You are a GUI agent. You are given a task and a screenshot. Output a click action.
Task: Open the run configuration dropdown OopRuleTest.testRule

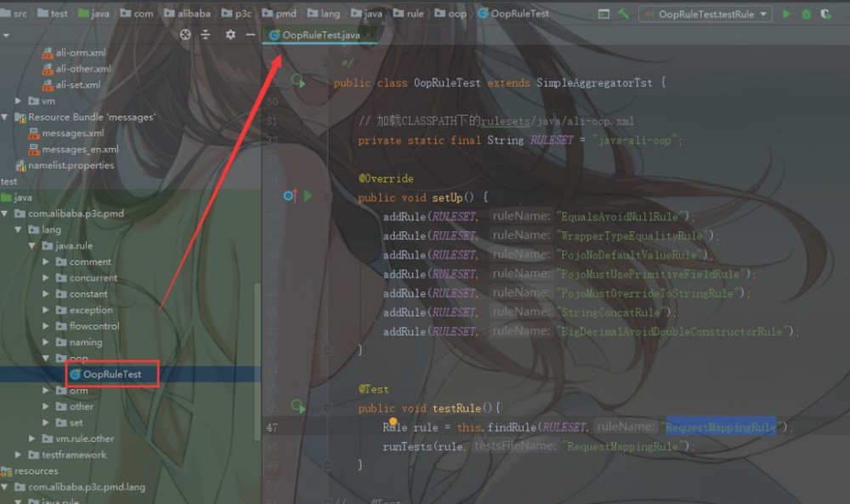point(705,14)
